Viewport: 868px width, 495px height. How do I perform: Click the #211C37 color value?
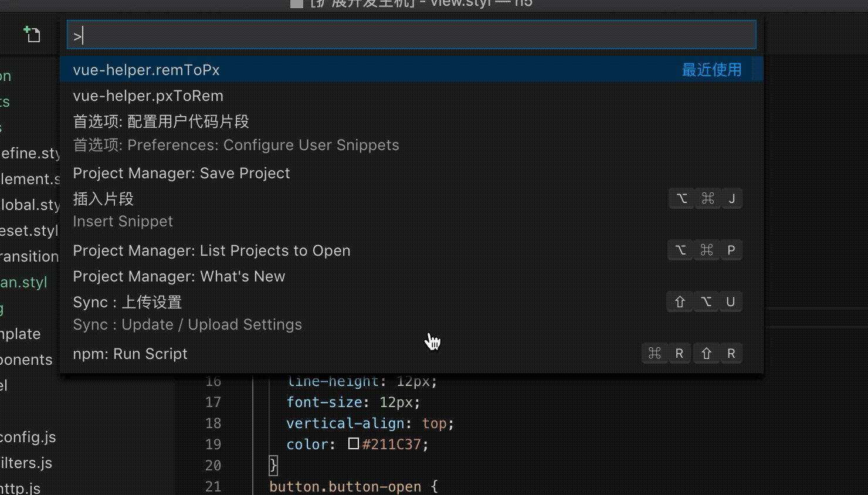click(x=391, y=444)
